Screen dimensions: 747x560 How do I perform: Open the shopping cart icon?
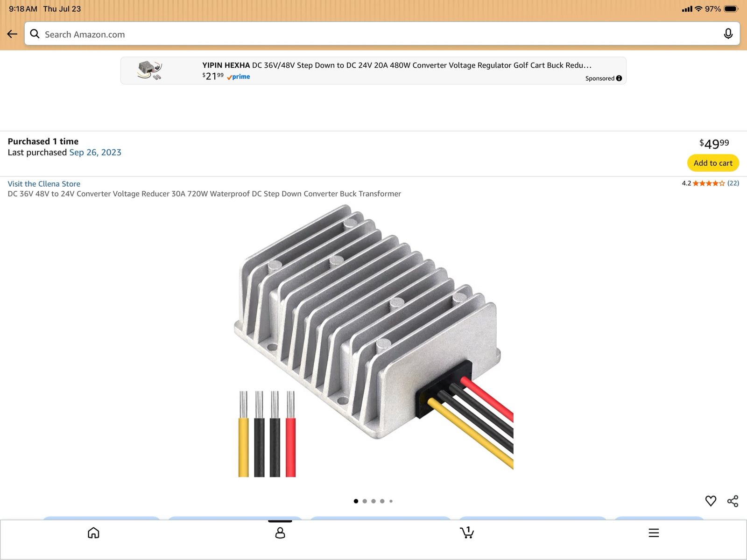(467, 532)
